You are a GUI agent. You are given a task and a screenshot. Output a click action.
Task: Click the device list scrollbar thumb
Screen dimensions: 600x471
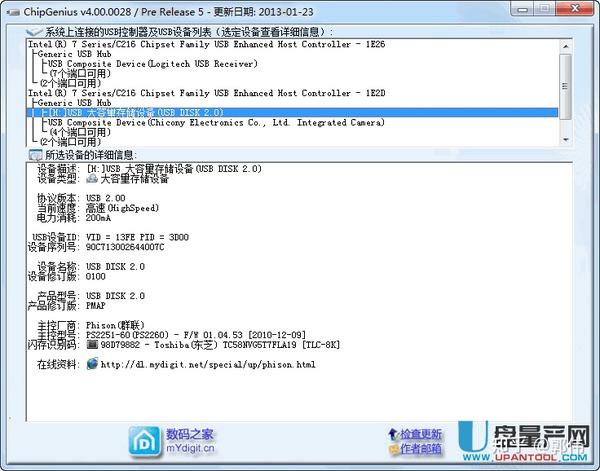(566, 86)
